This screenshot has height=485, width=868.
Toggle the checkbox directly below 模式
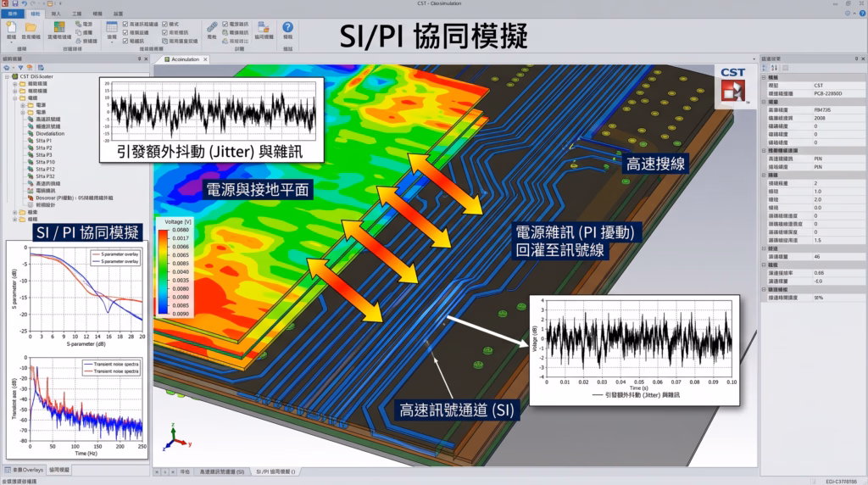(165, 33)
